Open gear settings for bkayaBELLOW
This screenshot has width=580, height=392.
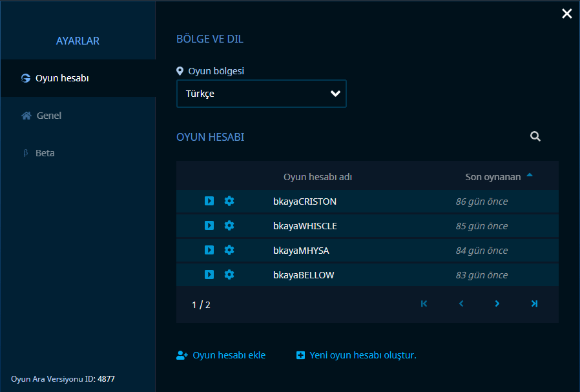click(x=229, y=274)
